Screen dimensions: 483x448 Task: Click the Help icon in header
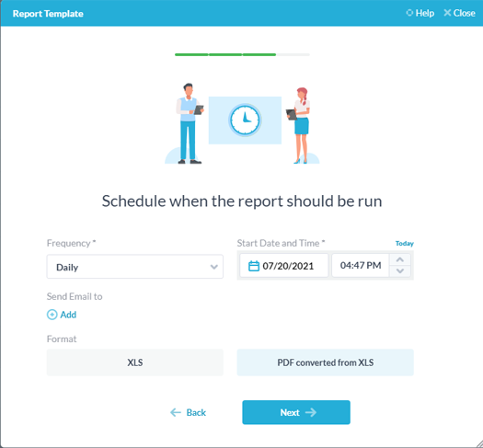click(409, 13)
